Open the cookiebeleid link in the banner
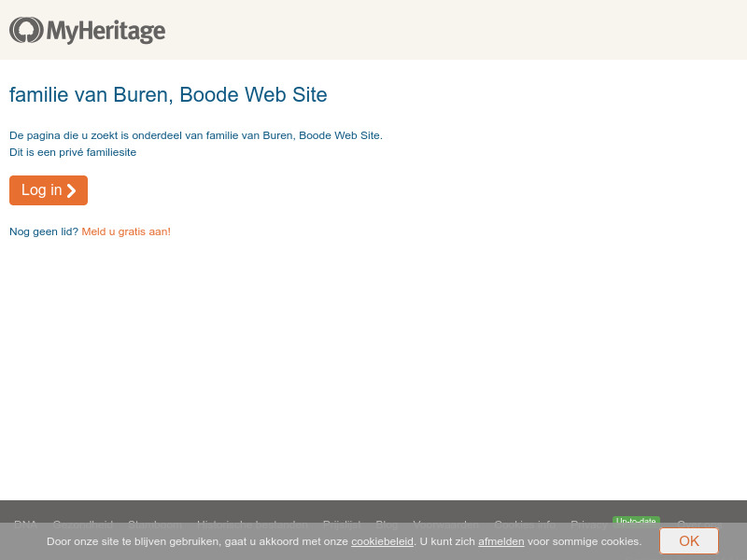The height and width of the screenshot is (560, 747). (x=382, y=541)
